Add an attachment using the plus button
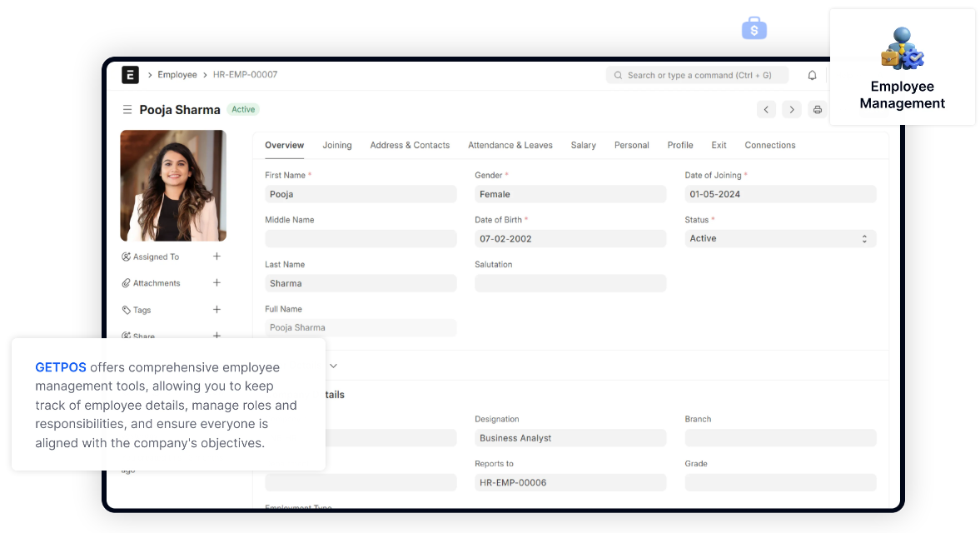Image resolution: width=980 pixels, height=533 pixels. click(216, 282)
